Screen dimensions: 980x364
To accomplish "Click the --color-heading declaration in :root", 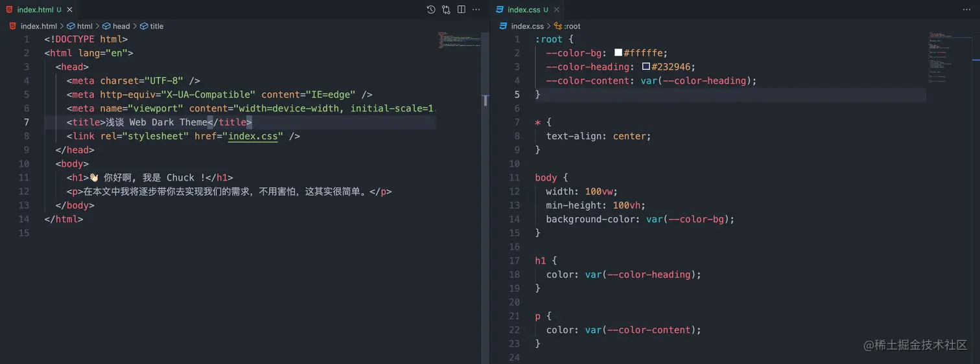I will click(x=621, y=67).
